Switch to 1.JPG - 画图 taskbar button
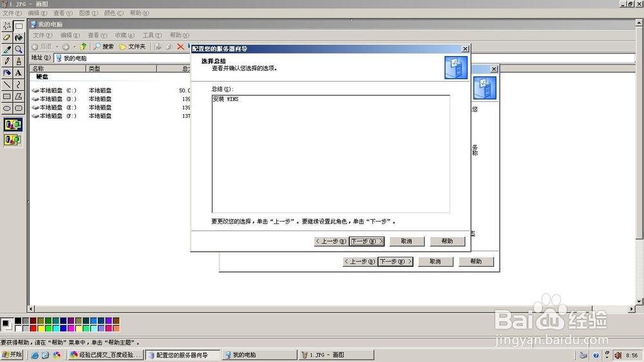 pyautogui.click(x=336, y=355)
